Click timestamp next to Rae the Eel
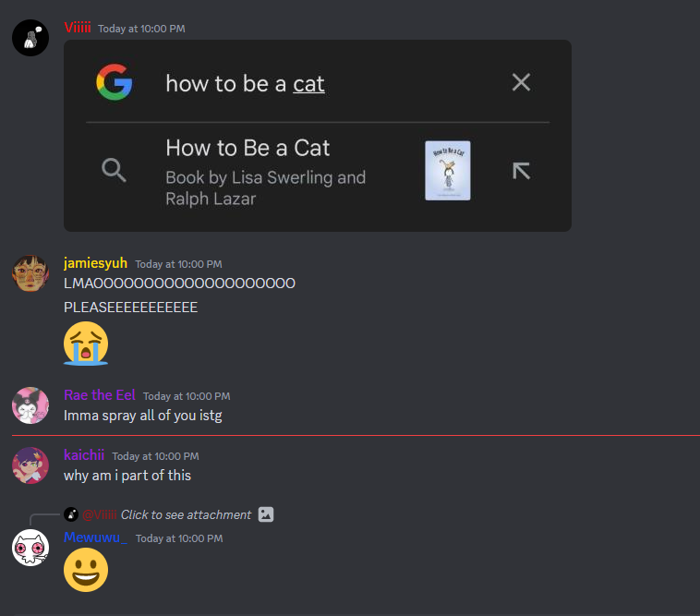 187,396
